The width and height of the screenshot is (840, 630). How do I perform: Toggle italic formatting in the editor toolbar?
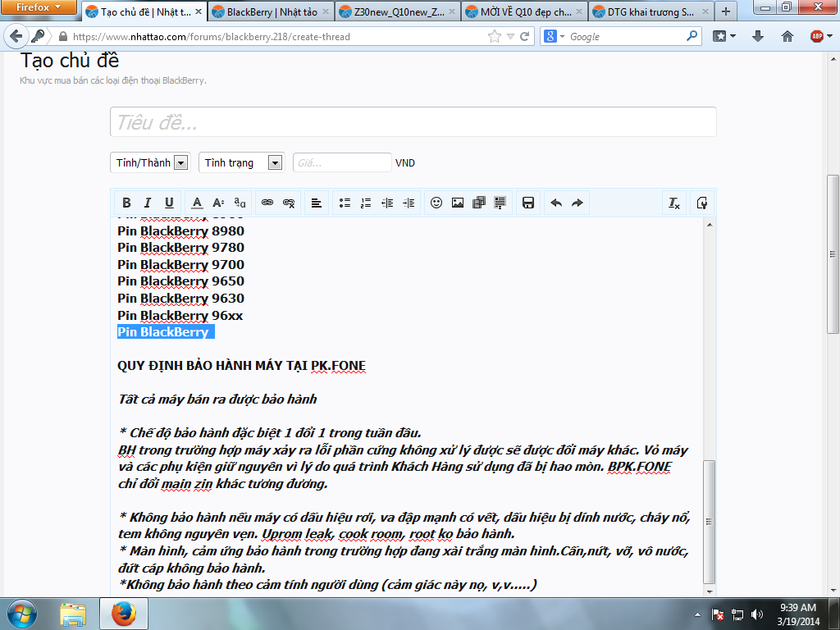coord(148,203)
